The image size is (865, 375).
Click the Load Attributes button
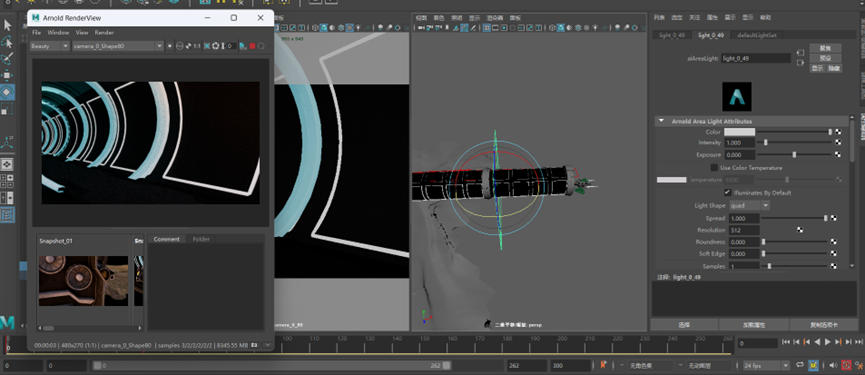[754, 324]
